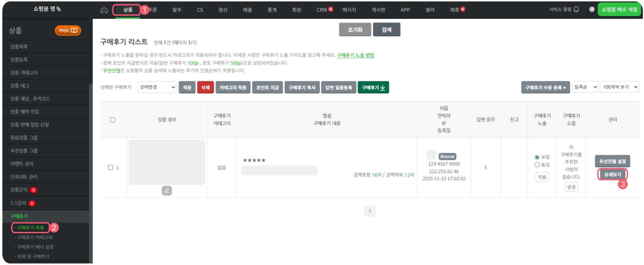644x265 pixels.
Task: Check the checkbox for review row 1
Action: (x=111, y=168)
